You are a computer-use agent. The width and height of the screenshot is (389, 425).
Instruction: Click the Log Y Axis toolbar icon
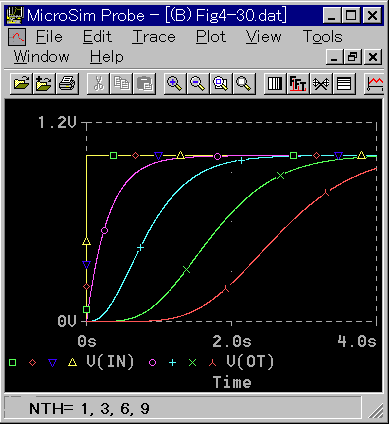[344, 83]
